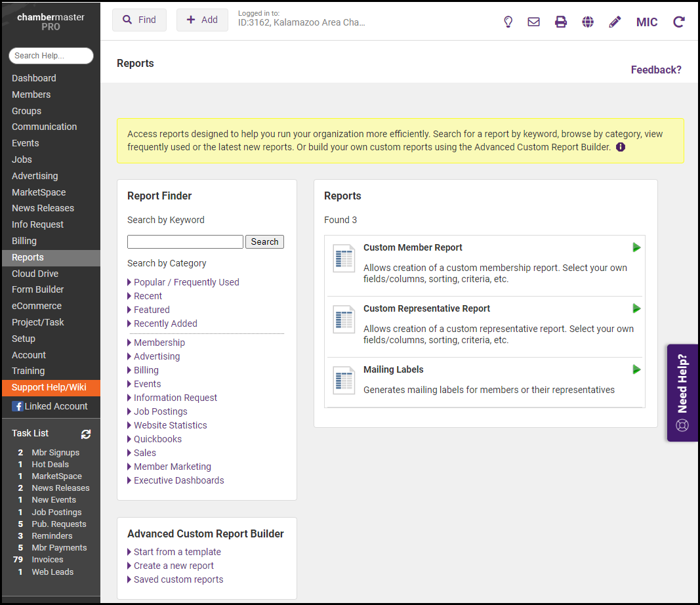Click the refresh arrow icon in header
700x605 pixels.
pyautogui.click(x=679, y=22)
